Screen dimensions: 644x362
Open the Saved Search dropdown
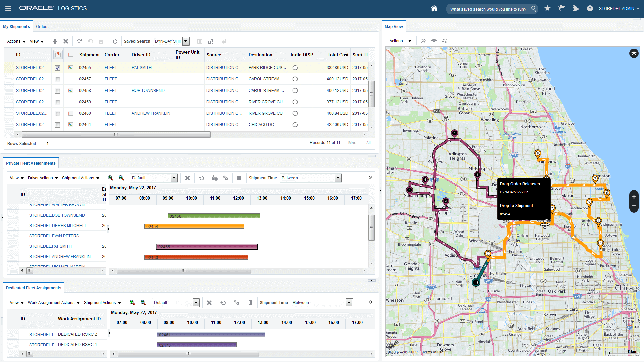(x=186, y=41)
